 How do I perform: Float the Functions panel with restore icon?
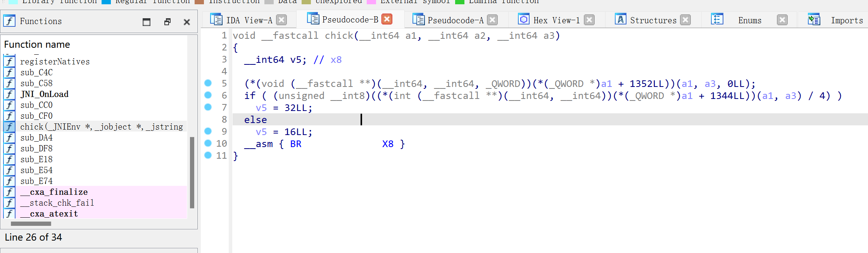pos(167,22)
